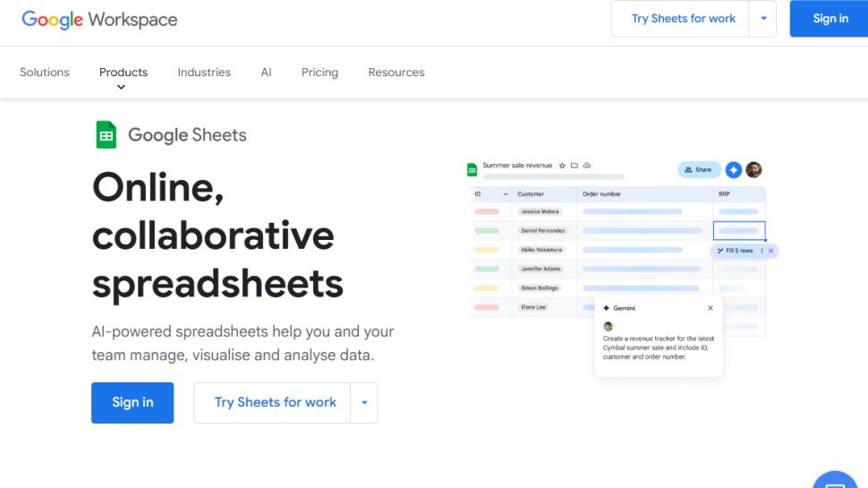Select the Elena Lee customer cell
The width and height of the screenshot is (868, 488).
[x=533, y=307]
